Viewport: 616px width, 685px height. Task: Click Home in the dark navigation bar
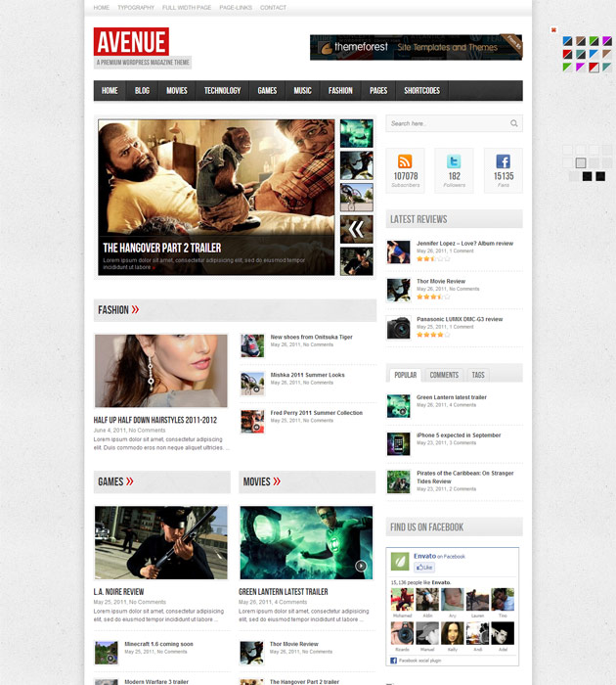click(110, 90)
